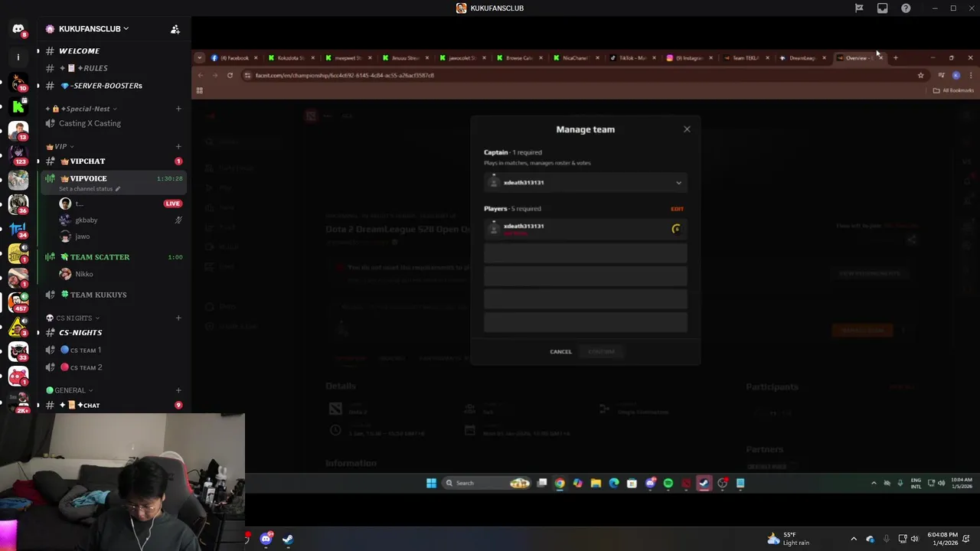Select player row xdeath313131

(586, 228)
